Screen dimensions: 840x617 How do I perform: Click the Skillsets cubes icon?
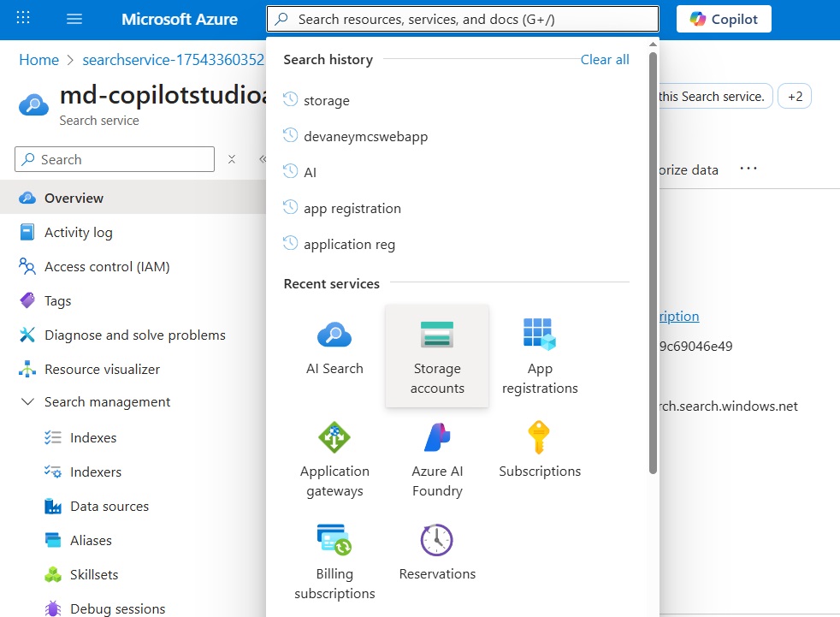[x=52, y=575]
